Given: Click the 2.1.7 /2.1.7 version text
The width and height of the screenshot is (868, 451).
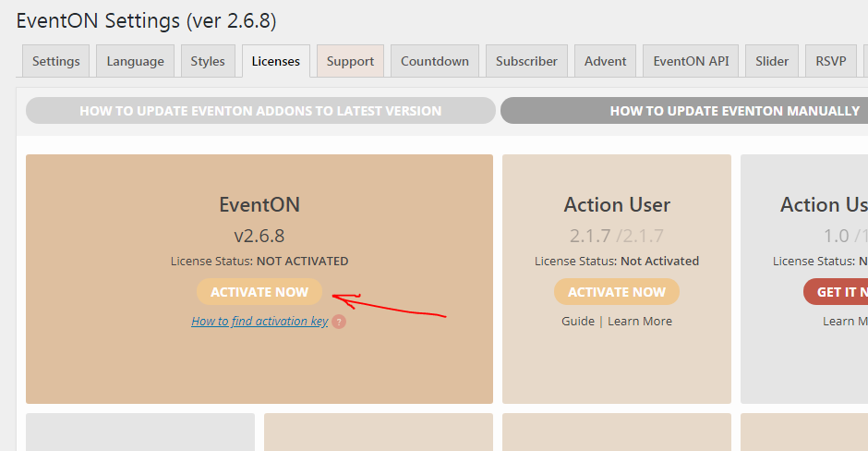Looking at the screenshot, I should [x=617, y=236].
